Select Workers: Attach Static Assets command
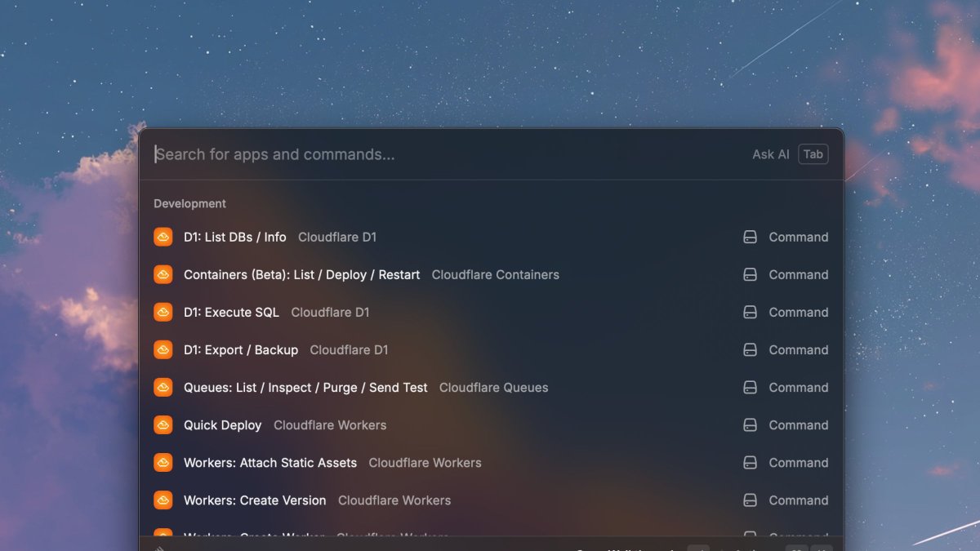980x551 pixels. click(491, 462)
